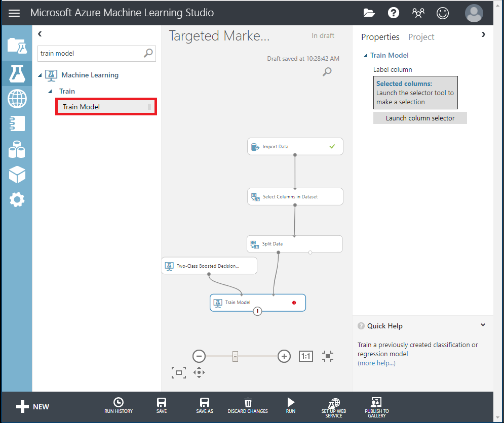Open the more help link
504x423 pixels.
tap(376, 363)
